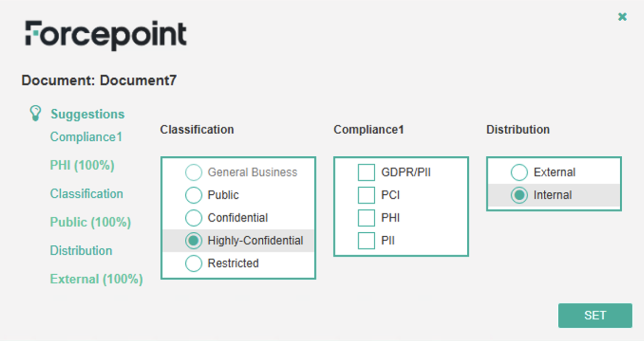Select the General Business radio button
The width and height of the screenshot is (644, 341).
click(x=193, y=173)
